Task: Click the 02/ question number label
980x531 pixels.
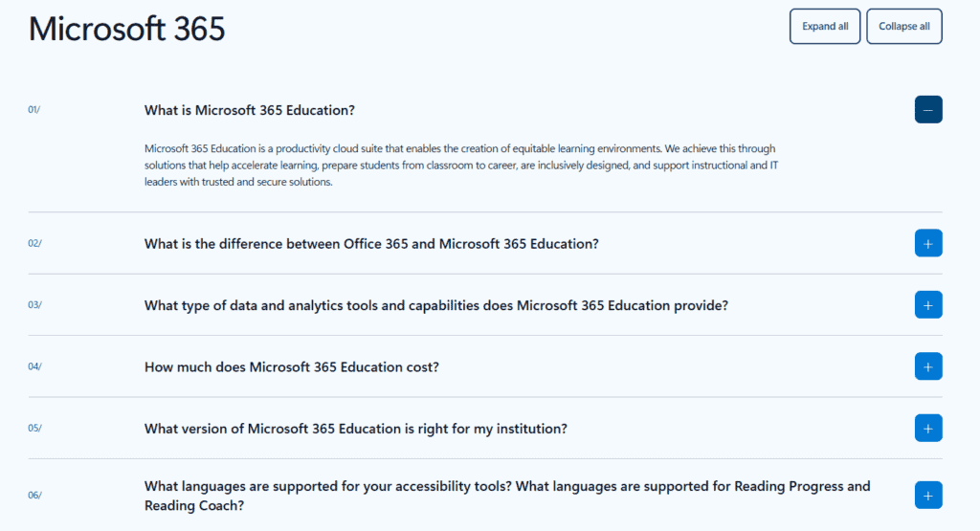Action: point(34,243)
